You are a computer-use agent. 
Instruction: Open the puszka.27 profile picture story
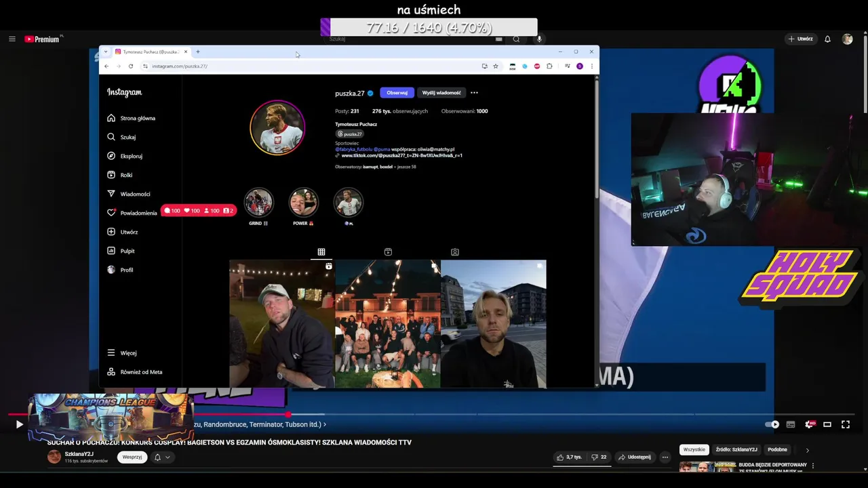277,127
